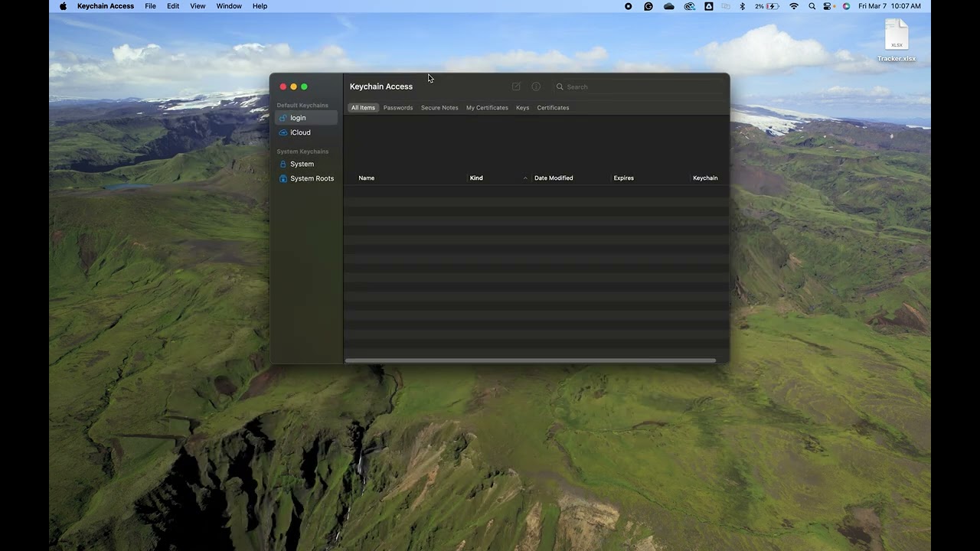The height and width of the screenshot is (551, 980).
Task: Open the Edit menu
Action: pos(173,6)
